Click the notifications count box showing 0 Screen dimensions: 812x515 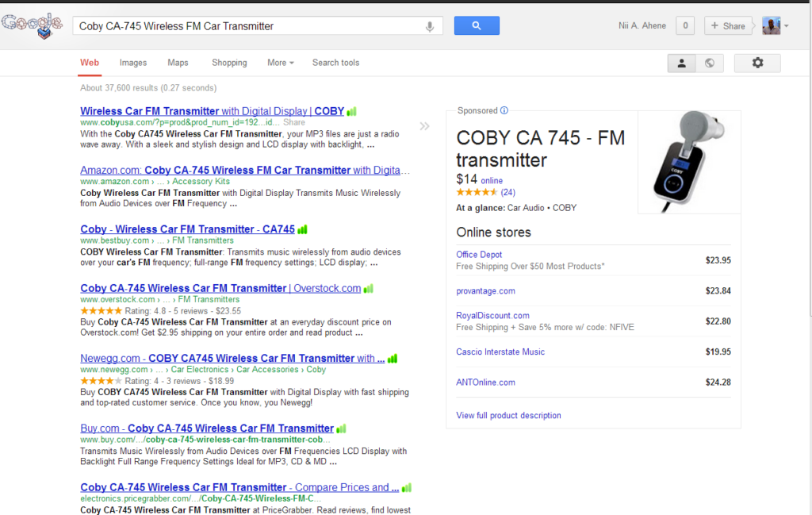pos(685,26)
